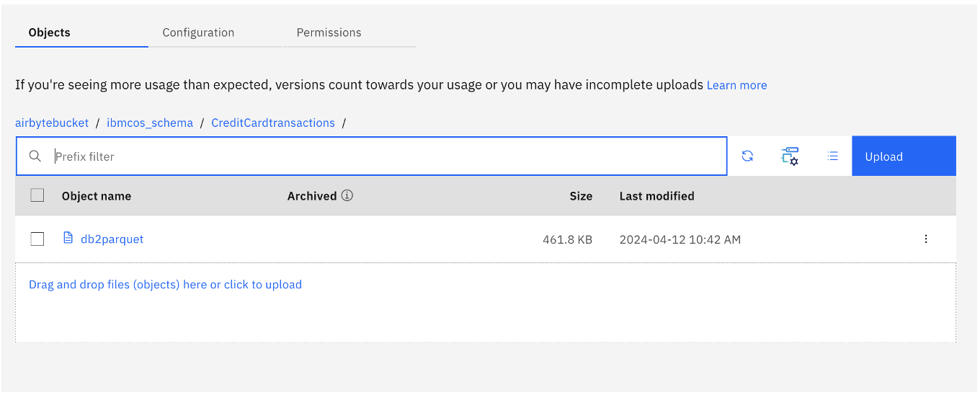This screenshot has width=980, height=395.
Task: Click the refresh objects icon
Action: point(747,156)
